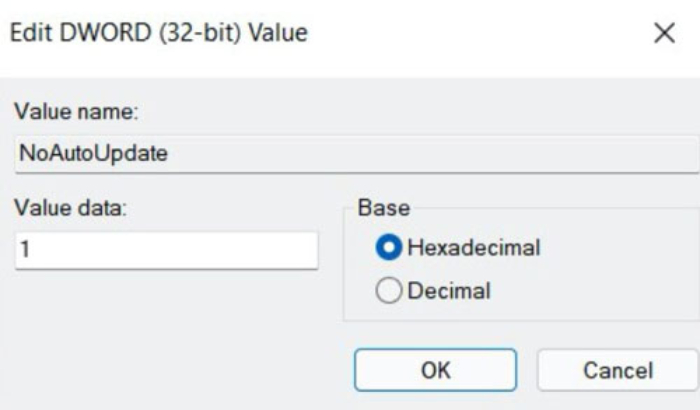700x410 pixels.
Task: Click the word "Hexadecimal" beside its radio
Action: click(474, 248)
